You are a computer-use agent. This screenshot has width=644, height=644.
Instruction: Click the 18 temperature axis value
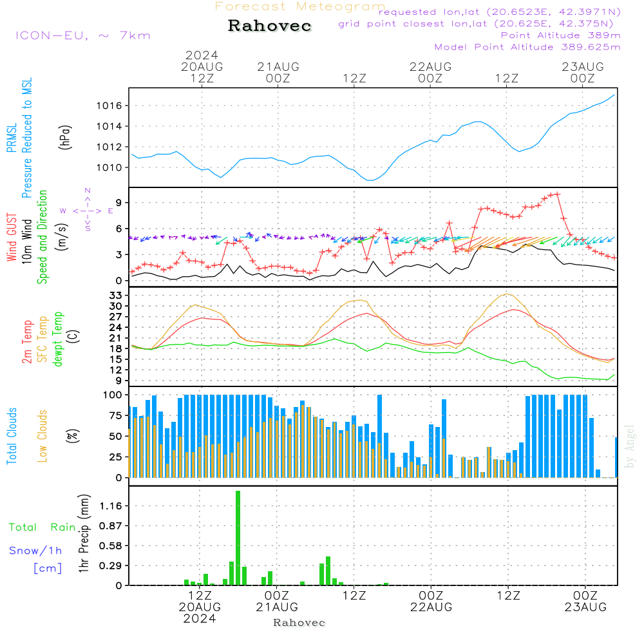pyautogui.click(x=115, y=348)
